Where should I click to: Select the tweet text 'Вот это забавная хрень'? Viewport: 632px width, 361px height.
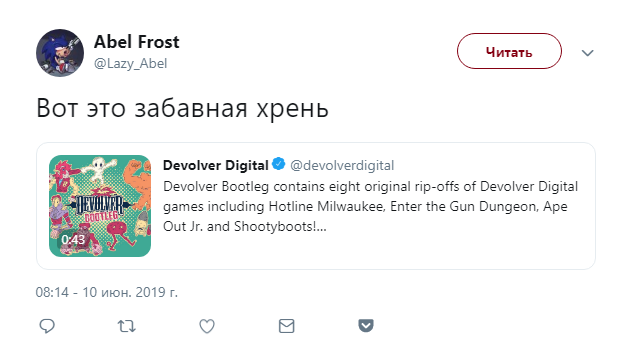[x=183, y=108]
